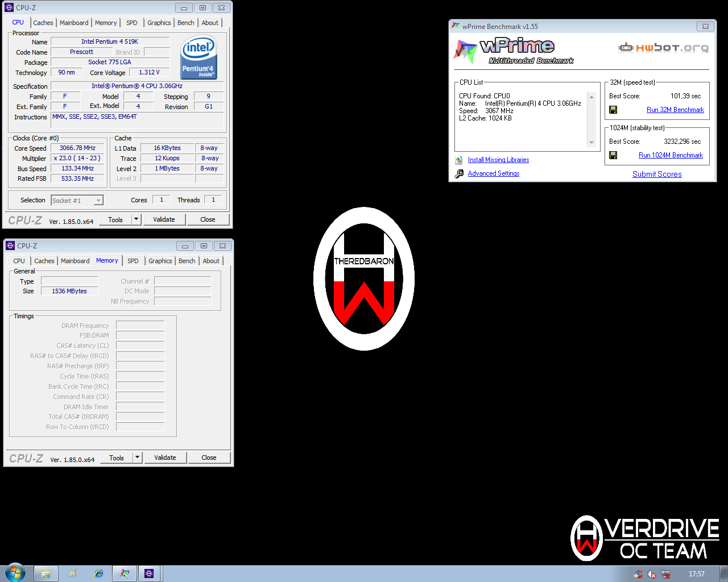Screen dimensions: 728x582
Task: Click the title bar icon of CPU-Z CPU window
Action: (9, 7)
